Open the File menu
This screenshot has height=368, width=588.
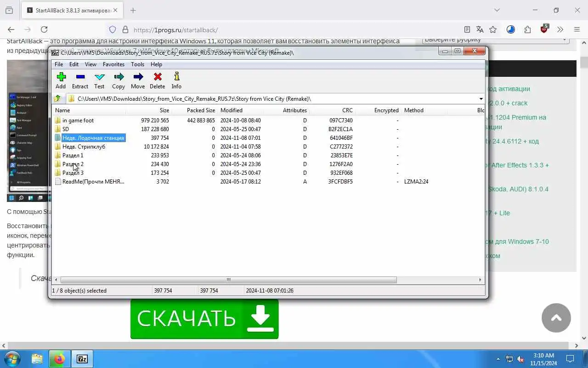[59, 64]
